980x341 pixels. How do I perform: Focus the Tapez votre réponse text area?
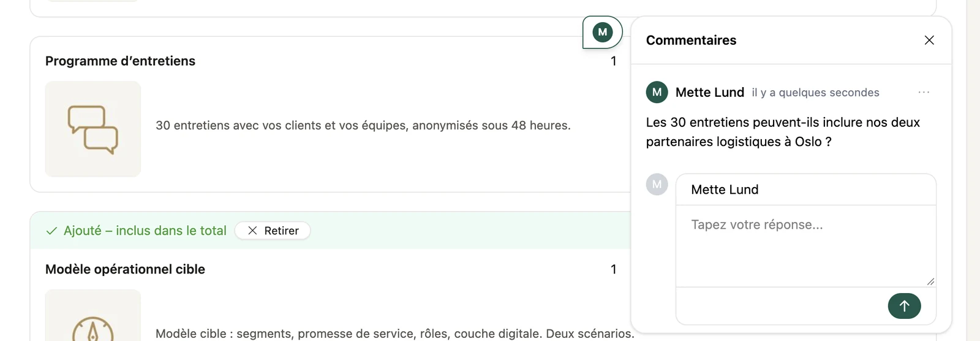[x=806, y=246]
